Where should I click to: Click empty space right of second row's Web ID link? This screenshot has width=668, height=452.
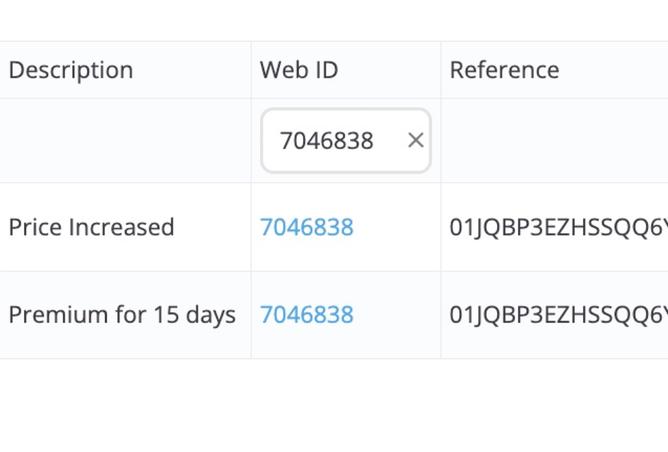tap(396, 315)
